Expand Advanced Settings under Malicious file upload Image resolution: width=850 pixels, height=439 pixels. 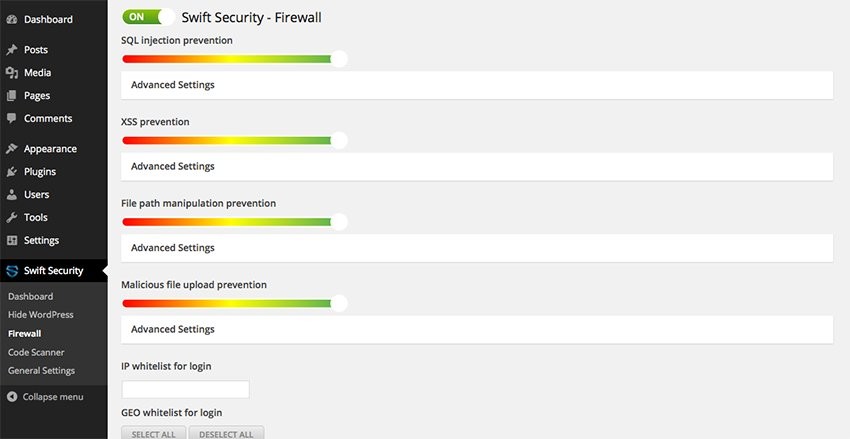(173, 329)
